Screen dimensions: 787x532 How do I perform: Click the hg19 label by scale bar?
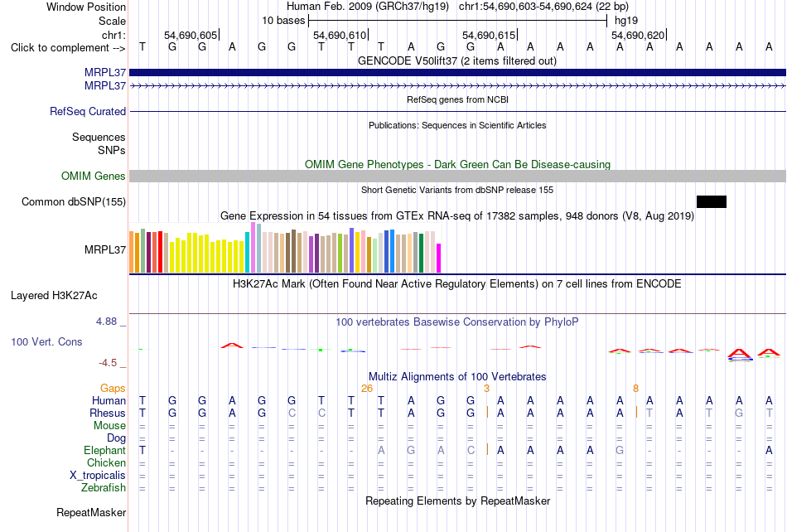pos(626,21)
